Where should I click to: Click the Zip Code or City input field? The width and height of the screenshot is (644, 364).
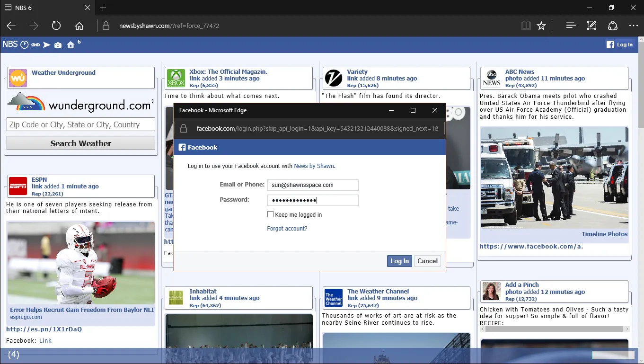[81, 124]
